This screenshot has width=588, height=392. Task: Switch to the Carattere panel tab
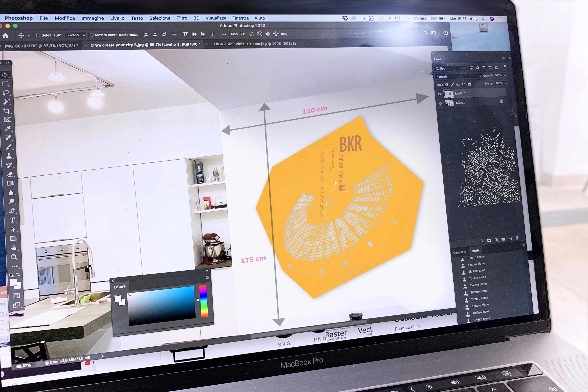point(459,252)
